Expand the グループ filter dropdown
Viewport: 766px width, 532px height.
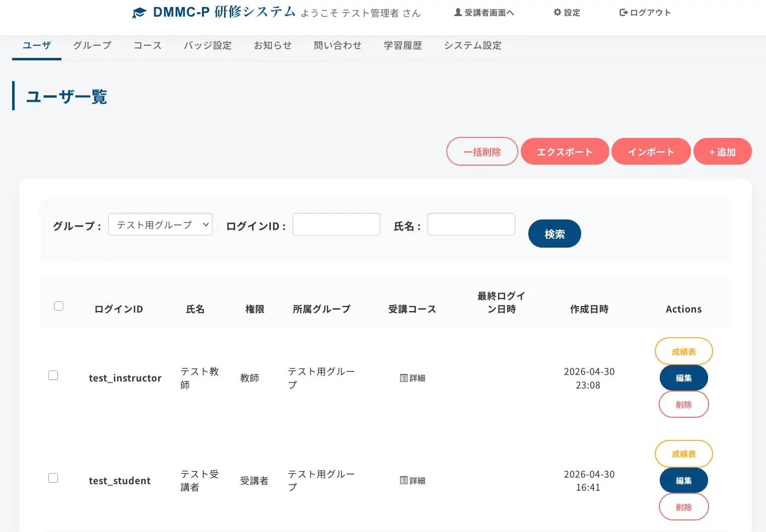160,224
